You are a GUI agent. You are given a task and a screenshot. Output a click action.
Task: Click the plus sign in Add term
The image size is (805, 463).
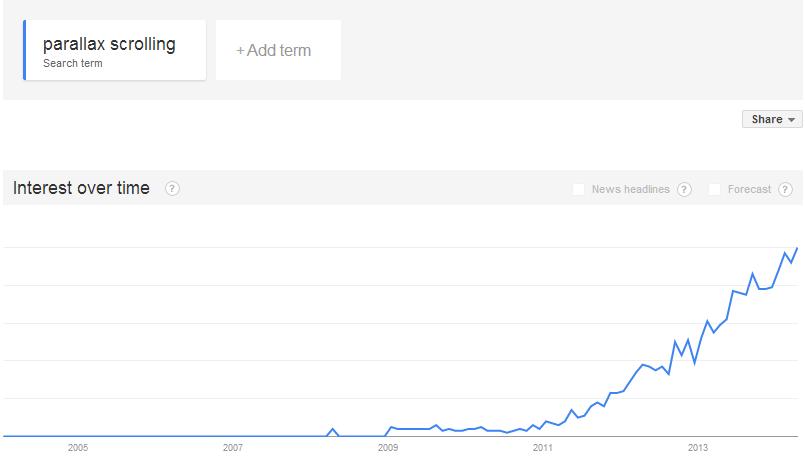(x=240, y=51)
